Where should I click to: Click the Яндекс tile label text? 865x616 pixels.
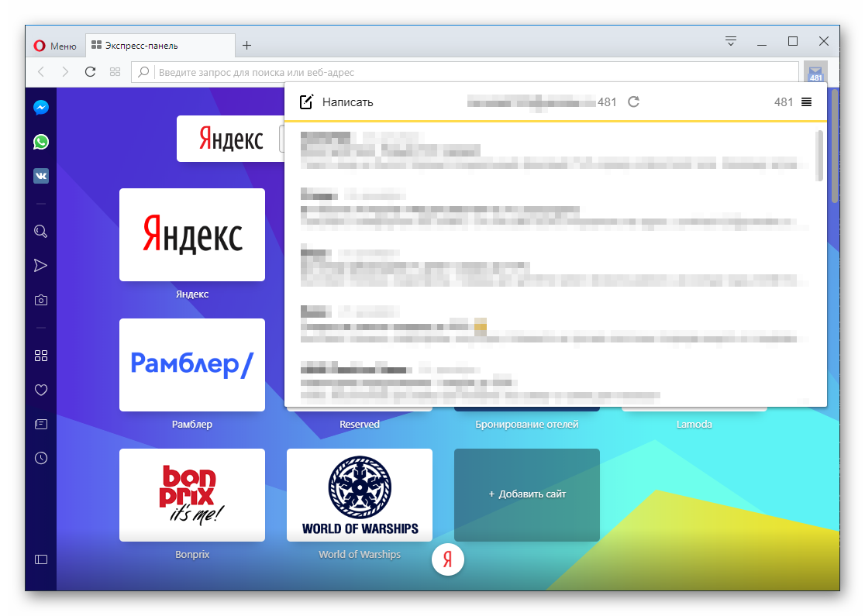click(x=192, y=294)
